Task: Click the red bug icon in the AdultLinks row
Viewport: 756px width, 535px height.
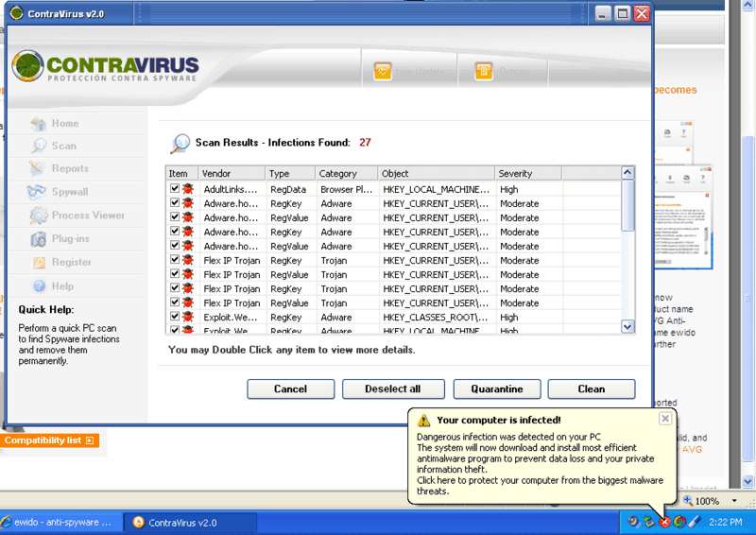Action: point(187,189)
